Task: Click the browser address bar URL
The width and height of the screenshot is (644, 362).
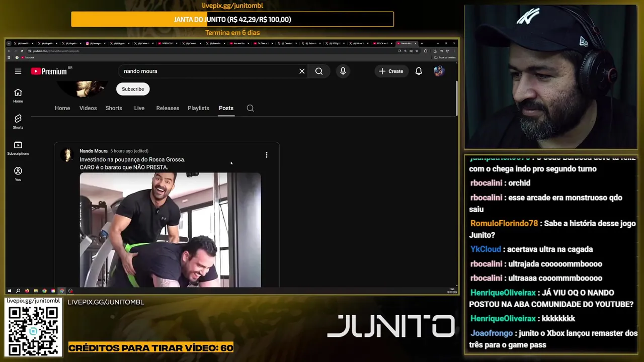Action: pyautogui.click(x=56, y=51)
